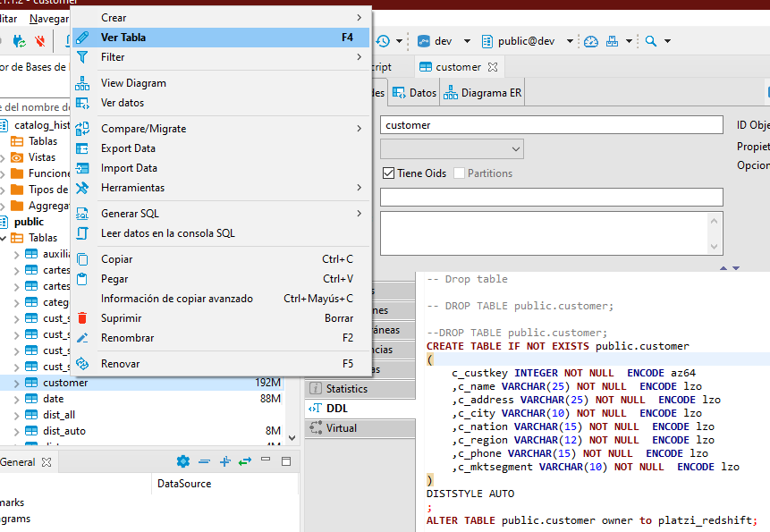Minimize the General panel
The width and height of the screenshot is (770, 532).
[x=266, y=460]
